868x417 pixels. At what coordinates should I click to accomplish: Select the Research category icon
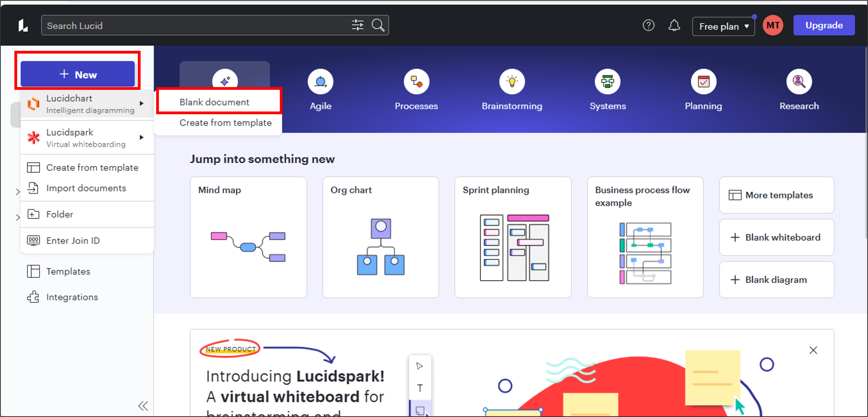pyautogui.click(x=798, y=82)
